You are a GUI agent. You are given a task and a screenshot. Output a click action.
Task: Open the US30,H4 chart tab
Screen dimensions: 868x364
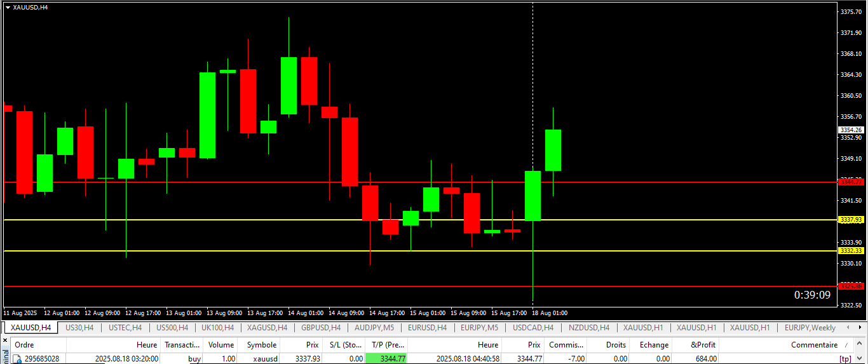point(79,328)
